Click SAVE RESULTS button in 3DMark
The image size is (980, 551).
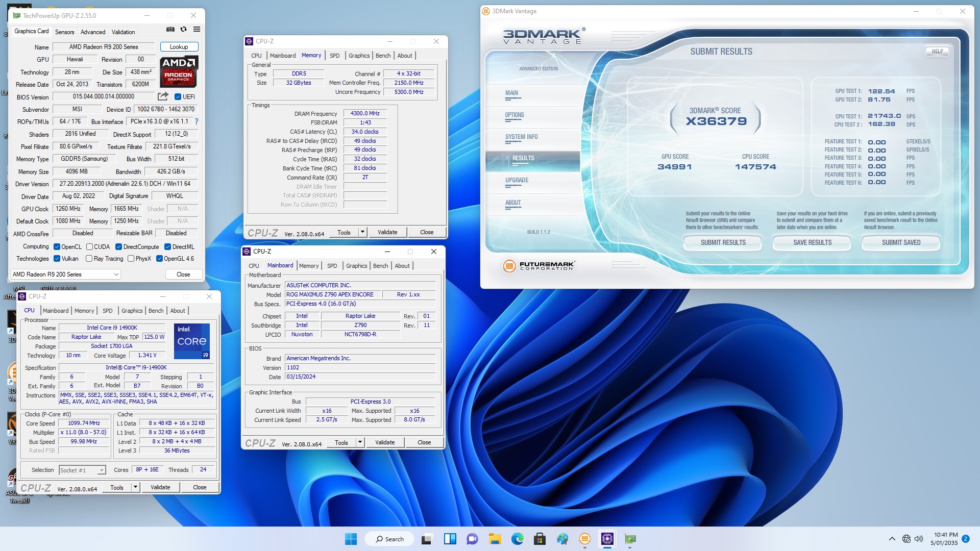[813, 243]
